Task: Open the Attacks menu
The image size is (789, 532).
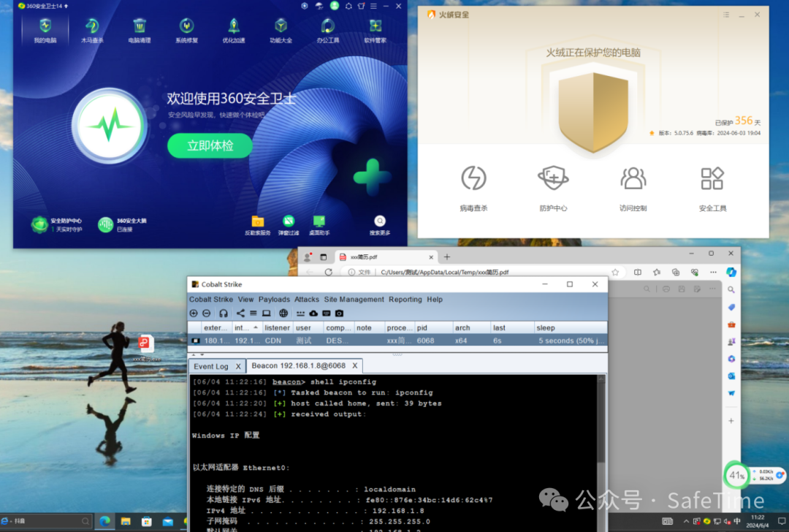Action: tap(307, 300)
